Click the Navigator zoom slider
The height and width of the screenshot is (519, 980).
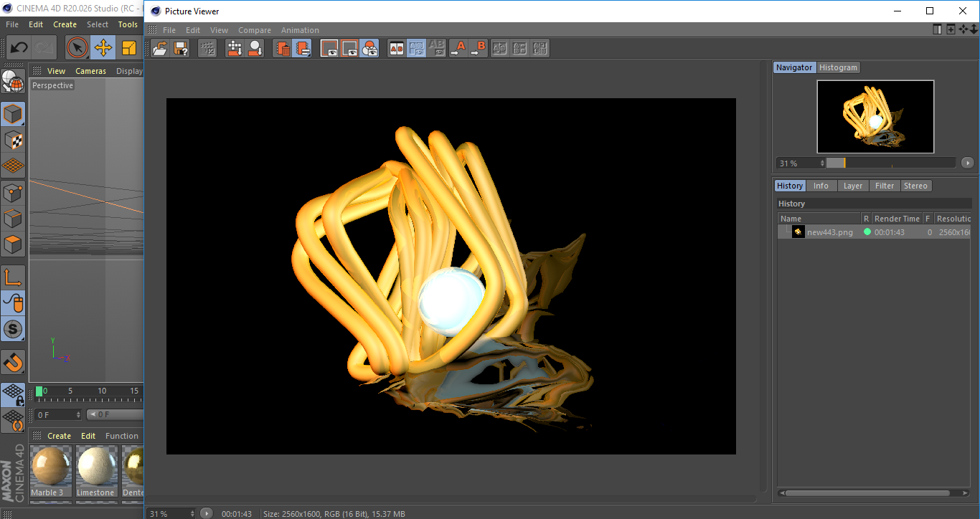click(x=891, y=163)
